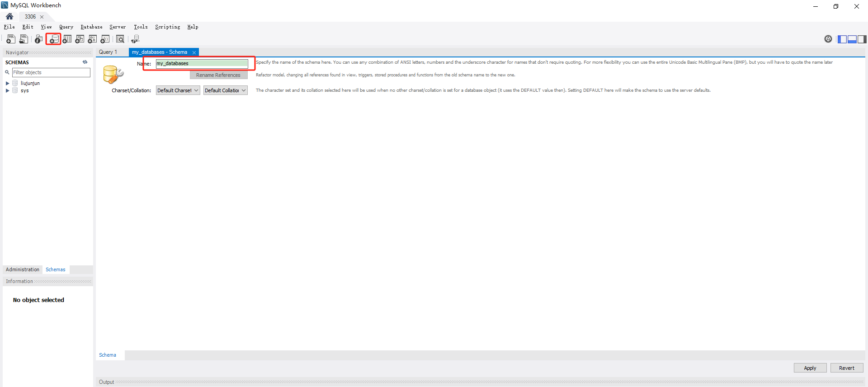Open the Workbench home screen icon

click(9, 17)
